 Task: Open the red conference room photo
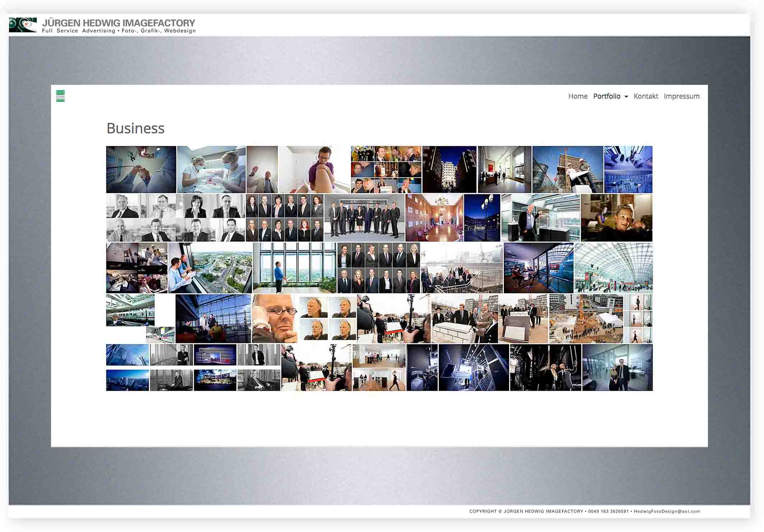[x=434, y=218]
